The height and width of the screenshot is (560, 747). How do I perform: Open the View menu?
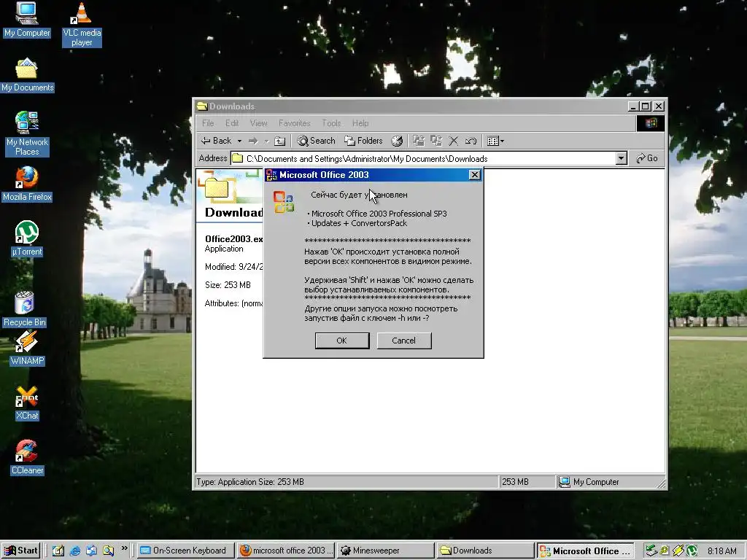click(x=259, y=123)
